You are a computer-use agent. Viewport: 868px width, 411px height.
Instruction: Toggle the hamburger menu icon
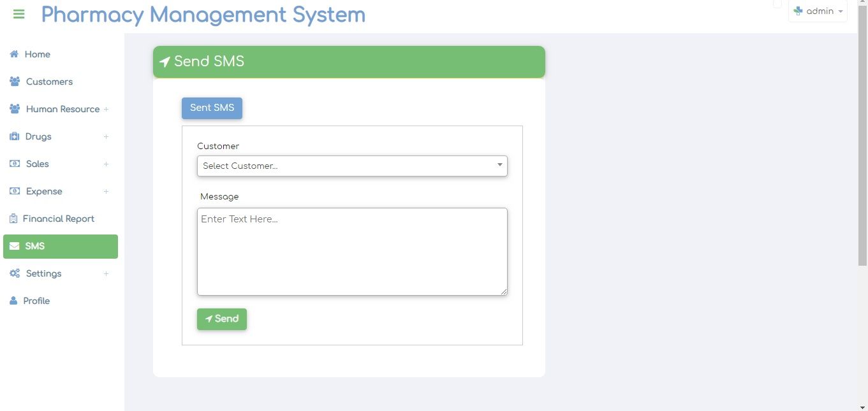(18, 14)
